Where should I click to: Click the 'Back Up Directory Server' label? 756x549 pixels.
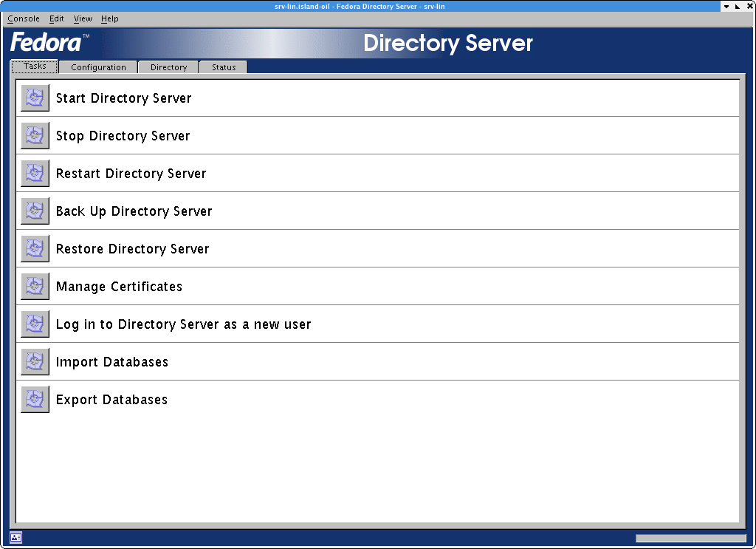(134, 211)
